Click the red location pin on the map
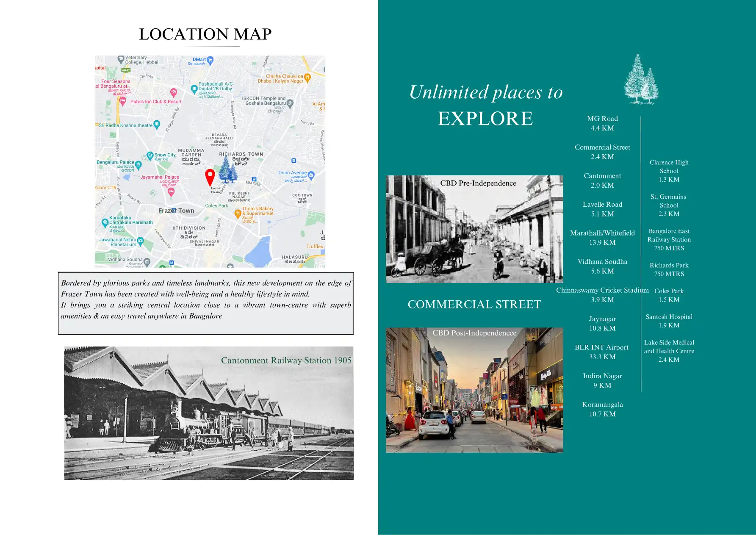The image size is (756, 535). (210, 176)
